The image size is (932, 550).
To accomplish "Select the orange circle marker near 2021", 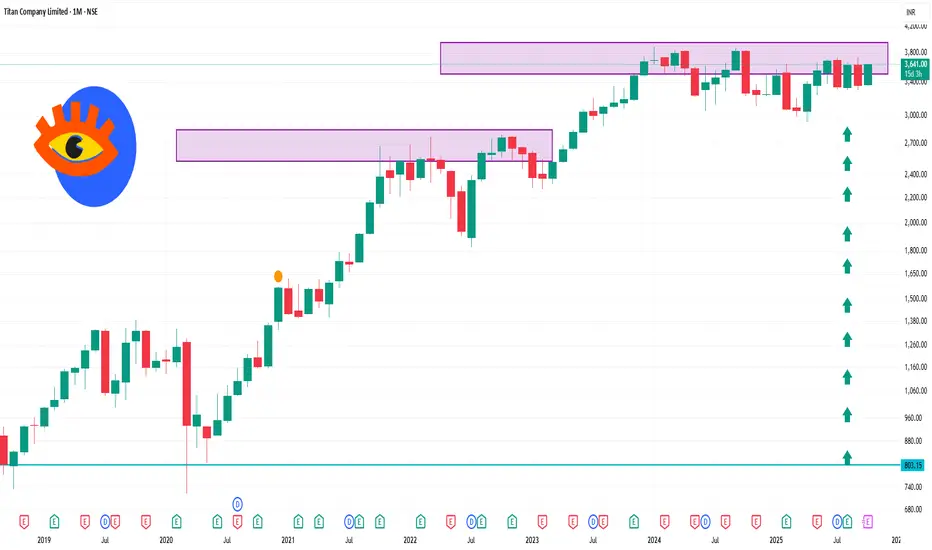I will (278, 275).
